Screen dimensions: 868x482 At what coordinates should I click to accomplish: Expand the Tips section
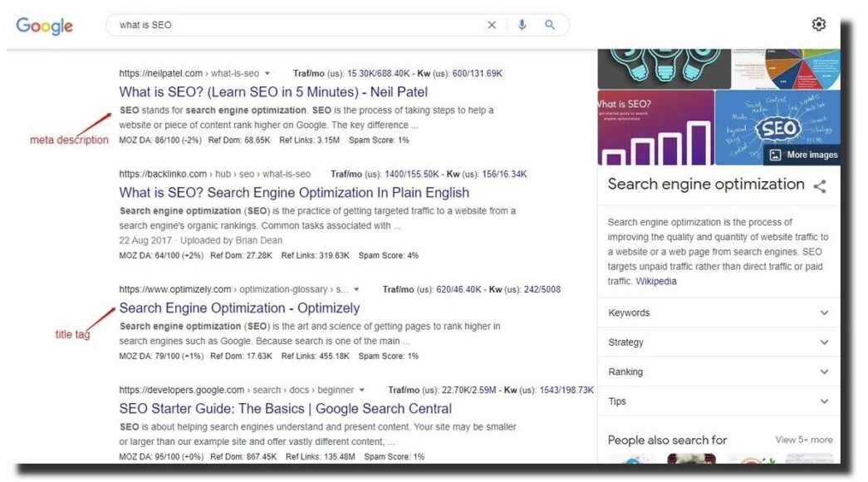718,401
